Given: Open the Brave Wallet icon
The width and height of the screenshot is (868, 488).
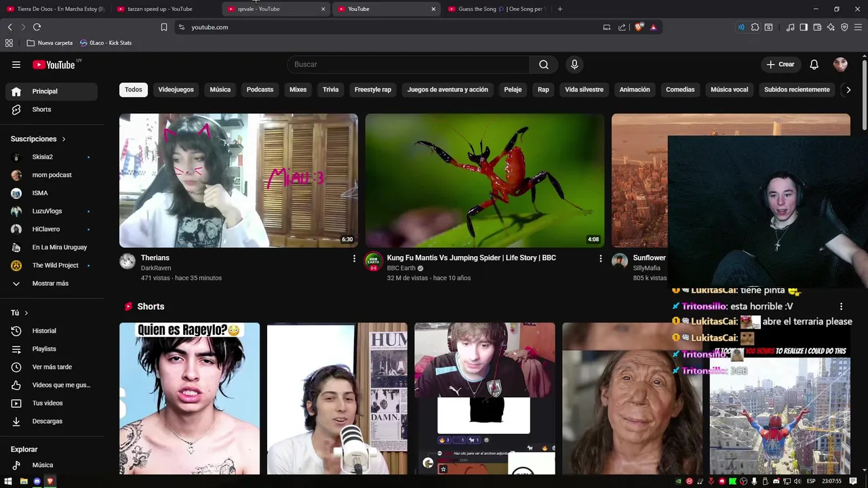Looking at the screenshot, I should (x=817, y=27).
